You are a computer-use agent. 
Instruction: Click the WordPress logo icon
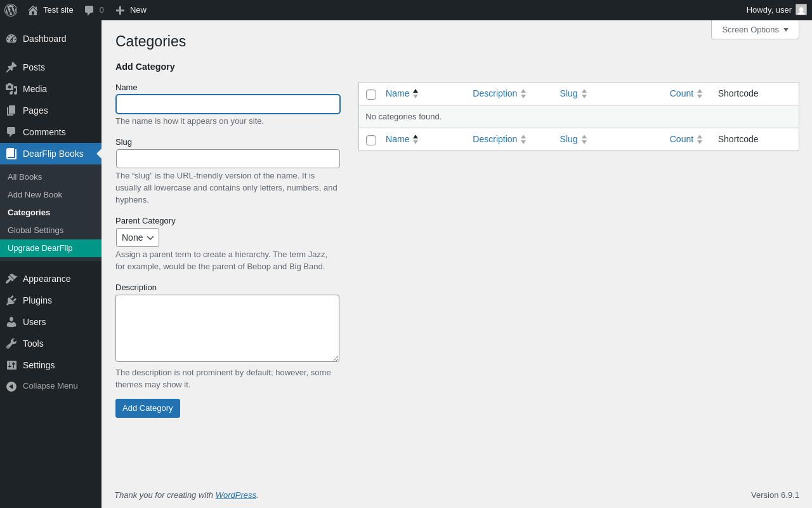coord(11,10)
